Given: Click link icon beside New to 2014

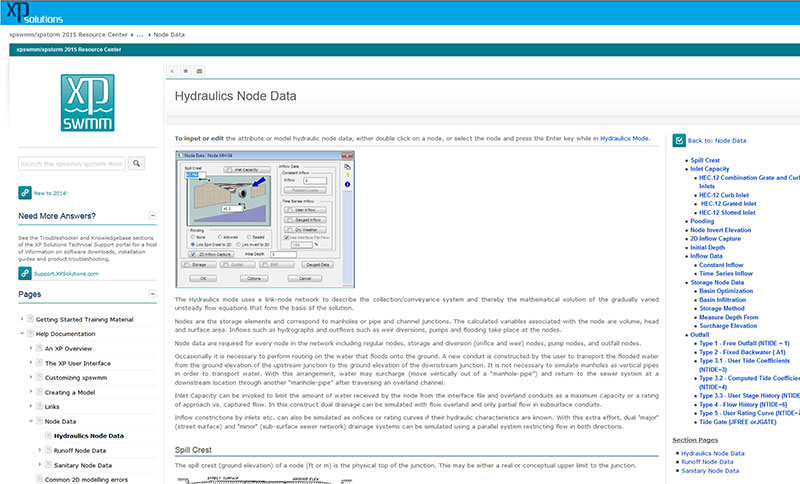Looking at the screenshot, I should click(25, 193).
